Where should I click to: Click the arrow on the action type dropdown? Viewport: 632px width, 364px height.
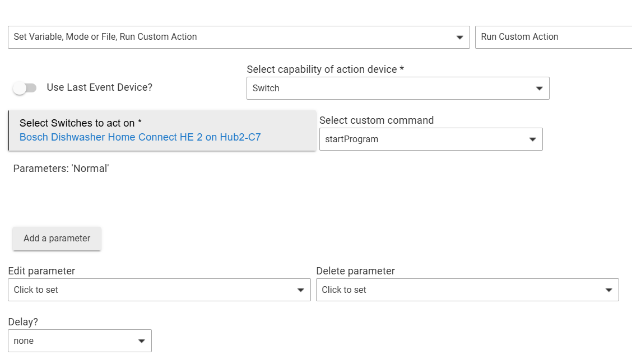click(x=459, y=38)
